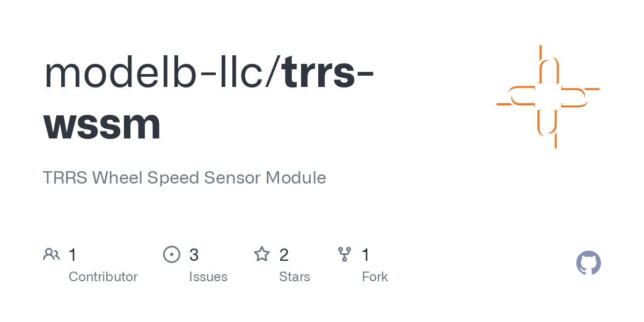
Task: Click the star icon
Action: (261, 254)
